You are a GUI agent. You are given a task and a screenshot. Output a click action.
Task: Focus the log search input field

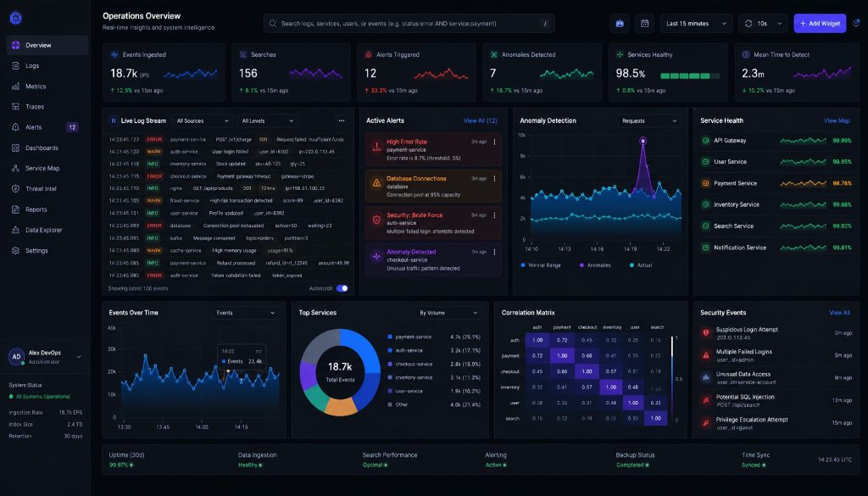(x=409, y=23)
